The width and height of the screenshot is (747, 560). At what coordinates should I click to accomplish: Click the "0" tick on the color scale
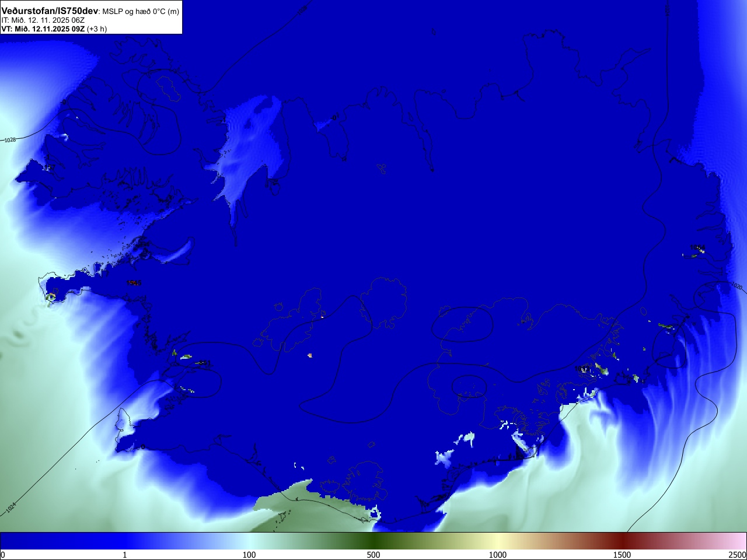click(3, 555)
